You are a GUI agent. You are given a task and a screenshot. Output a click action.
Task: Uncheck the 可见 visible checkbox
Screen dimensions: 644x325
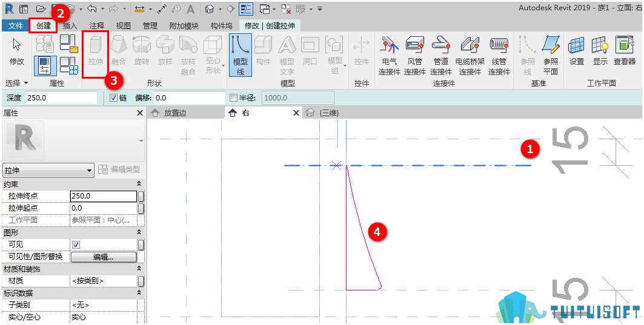coord(76,245)
